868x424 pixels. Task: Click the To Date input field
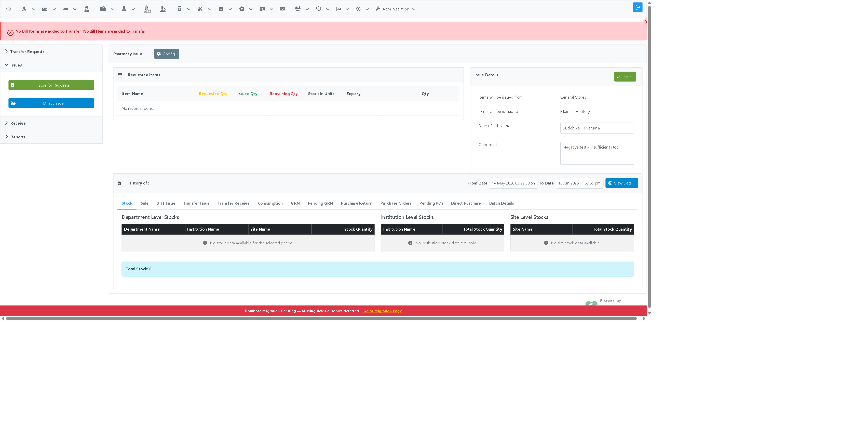click(x=579, y=183)
